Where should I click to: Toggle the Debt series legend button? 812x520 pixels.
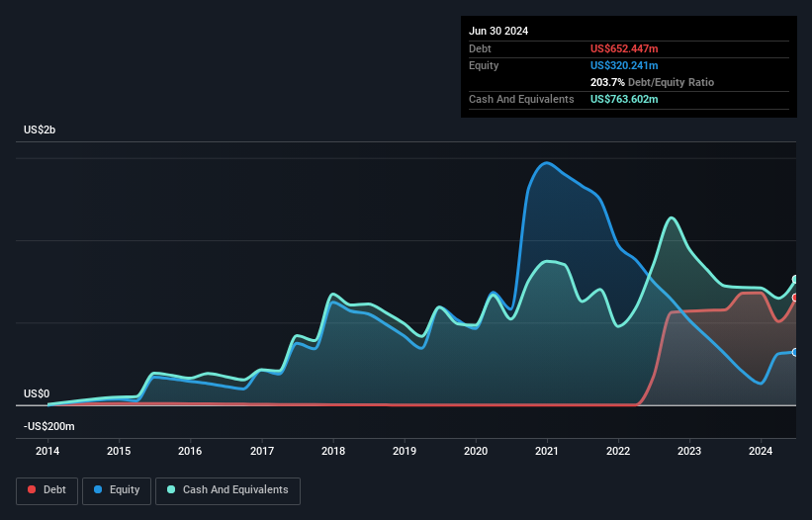point(47,490)
